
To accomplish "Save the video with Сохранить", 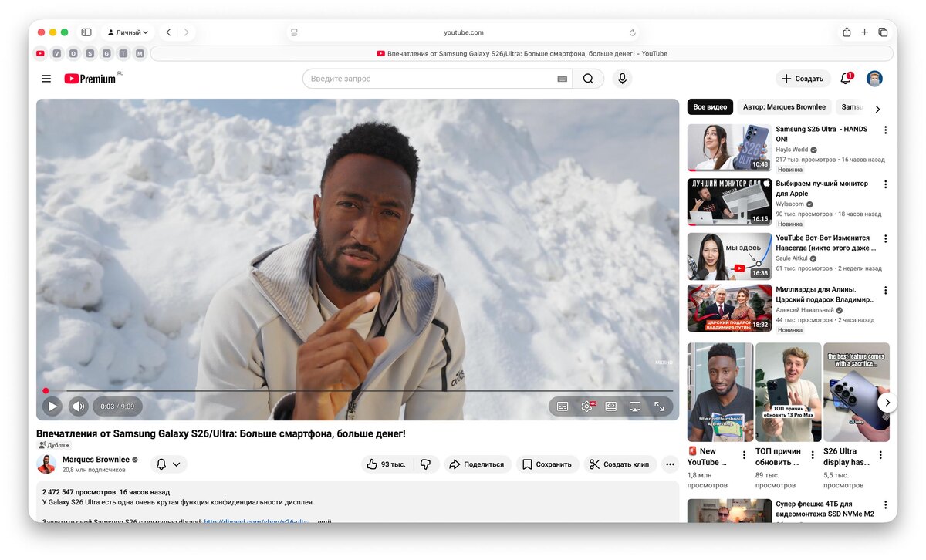I will [x=547, y=464].
